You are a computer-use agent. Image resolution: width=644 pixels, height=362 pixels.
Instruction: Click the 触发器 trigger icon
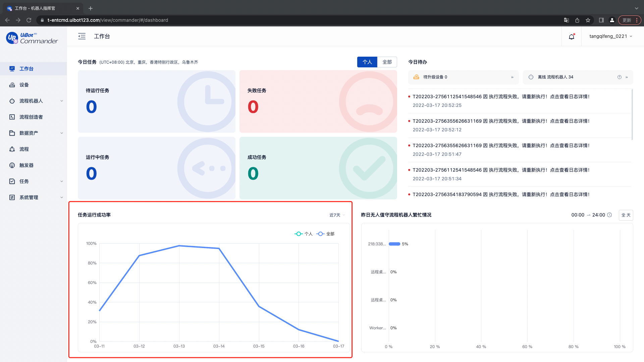(x=12, y=165)
